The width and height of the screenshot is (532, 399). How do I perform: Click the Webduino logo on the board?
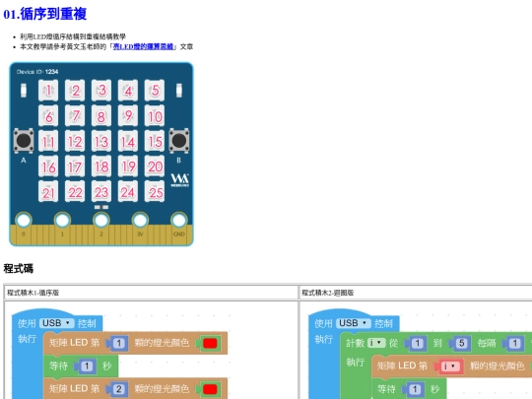179,180
